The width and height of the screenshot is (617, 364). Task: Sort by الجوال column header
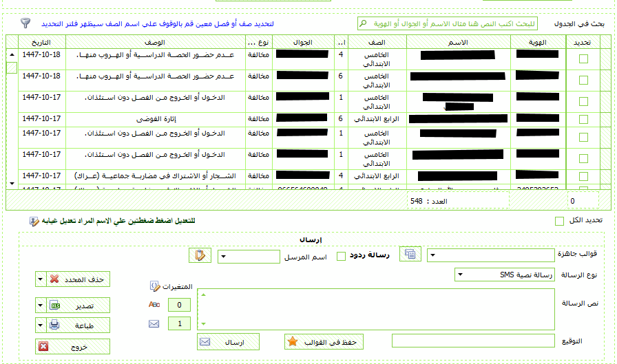click(x=302, y=42)
